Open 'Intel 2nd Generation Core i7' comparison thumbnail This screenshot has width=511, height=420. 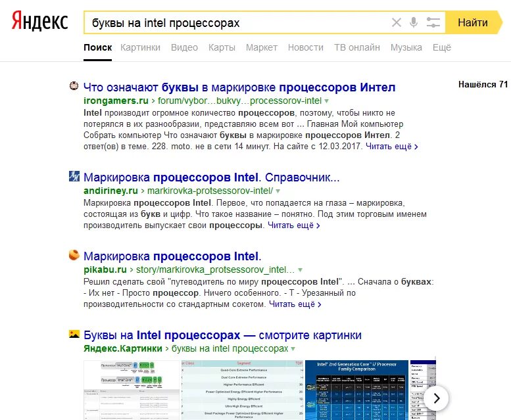[357, 390]
